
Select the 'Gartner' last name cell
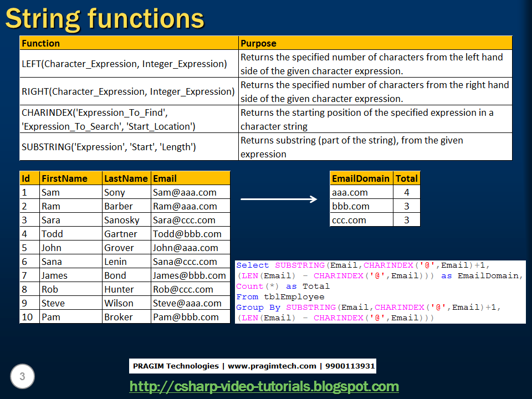tap(126, 234)
